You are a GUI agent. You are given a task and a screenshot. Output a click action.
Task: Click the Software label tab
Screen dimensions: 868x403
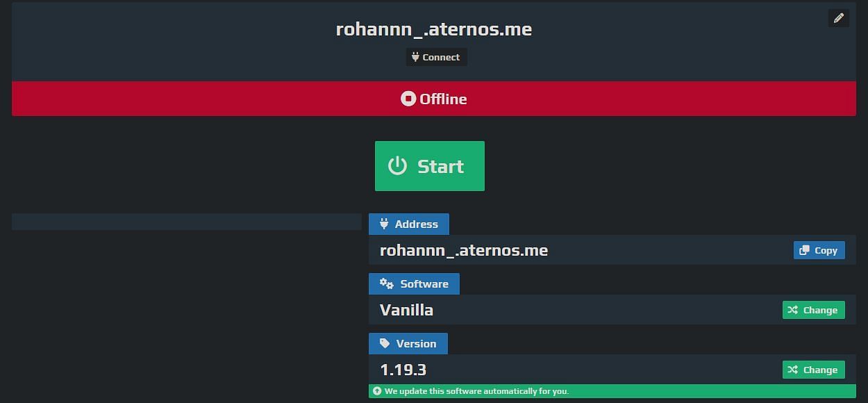(x=414, y=284)
